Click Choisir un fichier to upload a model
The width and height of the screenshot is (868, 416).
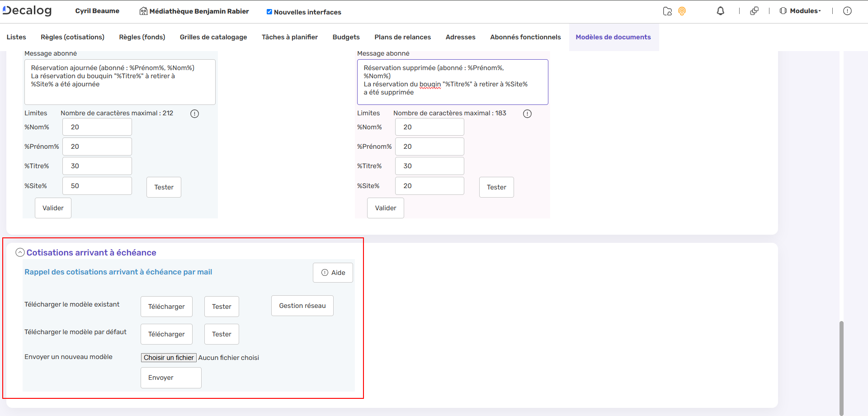pyautogui.click(x=169, y=357)
